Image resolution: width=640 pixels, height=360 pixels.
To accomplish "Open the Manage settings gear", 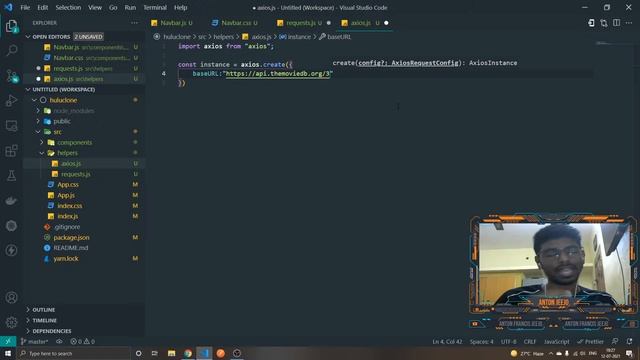I will [x=11, y=322].
